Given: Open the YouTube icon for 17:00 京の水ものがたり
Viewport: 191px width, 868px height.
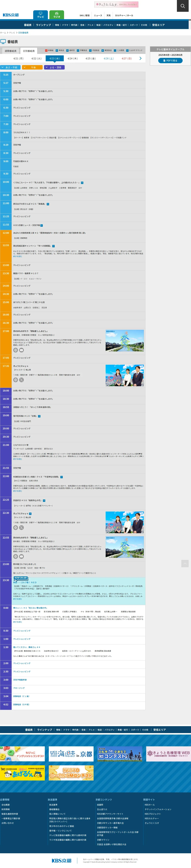Looking at the screenshot, I should (x=21, y=350).
